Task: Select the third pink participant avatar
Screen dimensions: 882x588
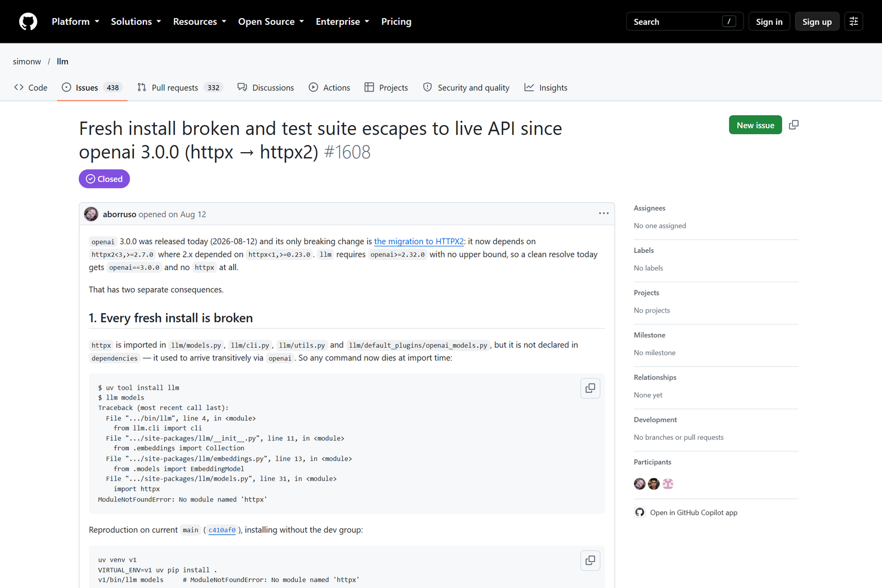Action: (668, 484)
